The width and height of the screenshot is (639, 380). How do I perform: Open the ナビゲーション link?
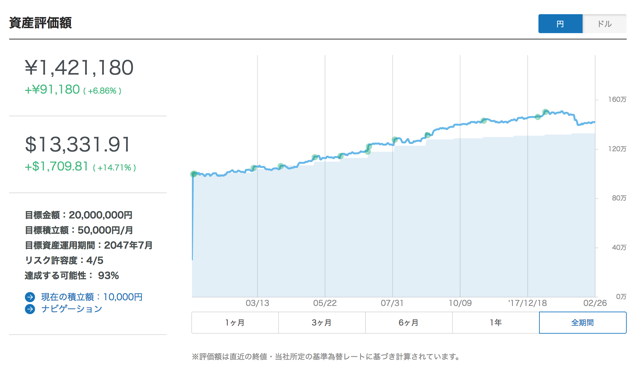coord(71,309)
